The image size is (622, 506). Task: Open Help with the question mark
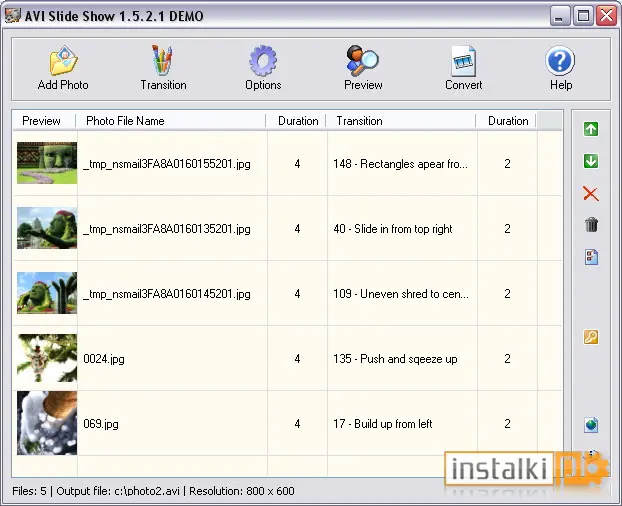(x=560, y=61)
